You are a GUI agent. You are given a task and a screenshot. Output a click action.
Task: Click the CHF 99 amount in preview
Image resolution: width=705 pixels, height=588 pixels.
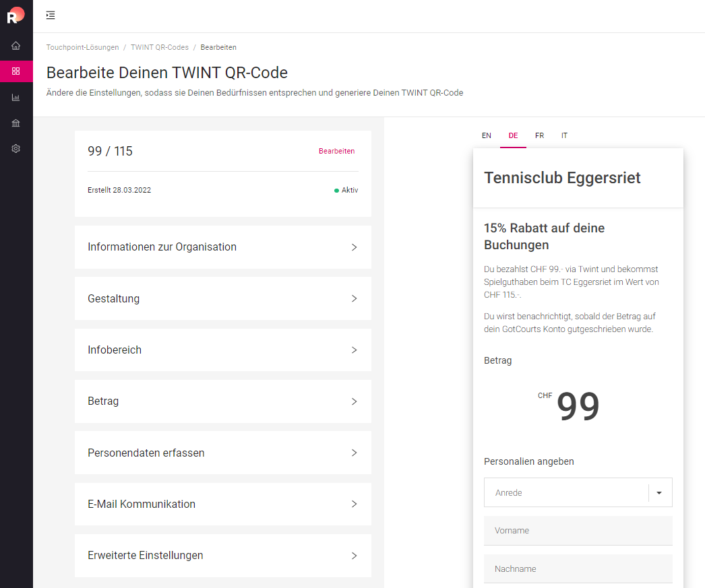[x=569, y=405]
